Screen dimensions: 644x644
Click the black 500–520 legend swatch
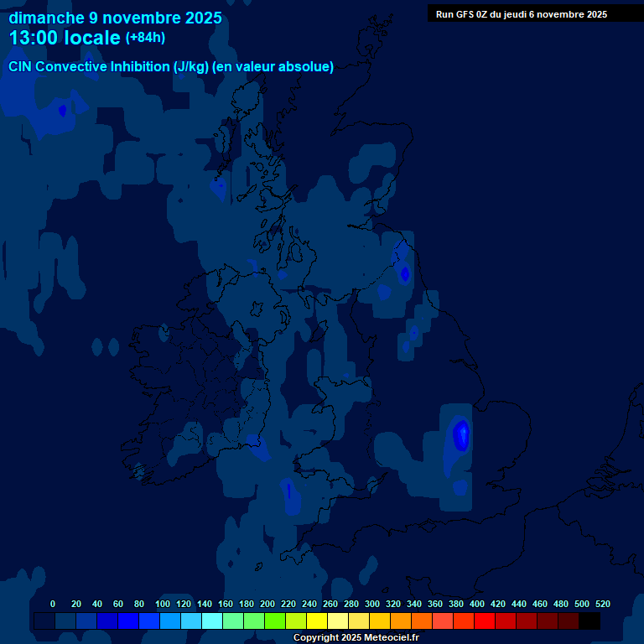coord(589,621)
